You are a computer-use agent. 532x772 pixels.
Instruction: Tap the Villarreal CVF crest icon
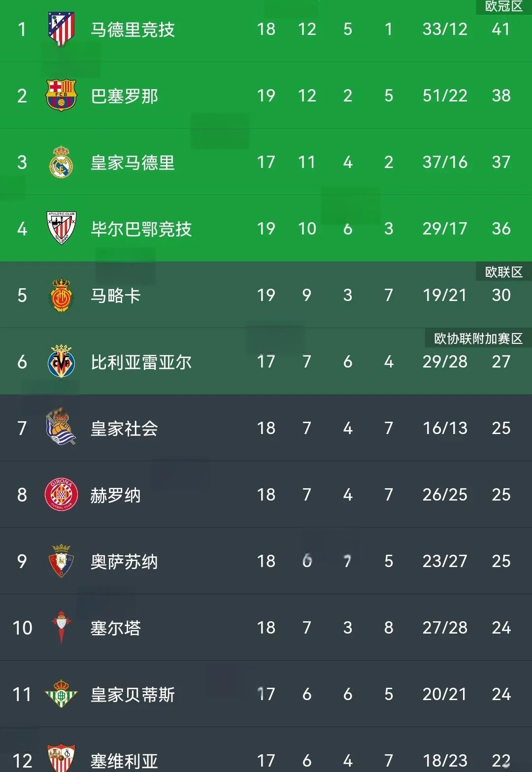61,362
